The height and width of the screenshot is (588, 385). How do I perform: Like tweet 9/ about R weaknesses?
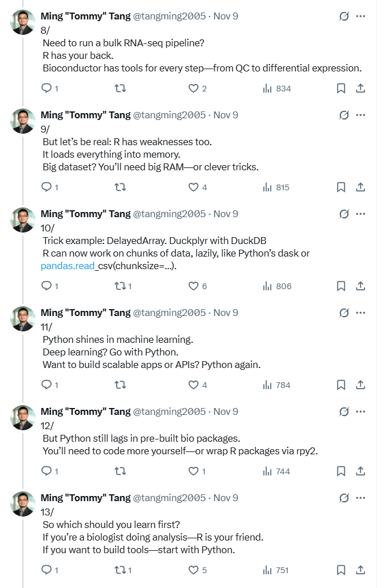pos(193,187)
